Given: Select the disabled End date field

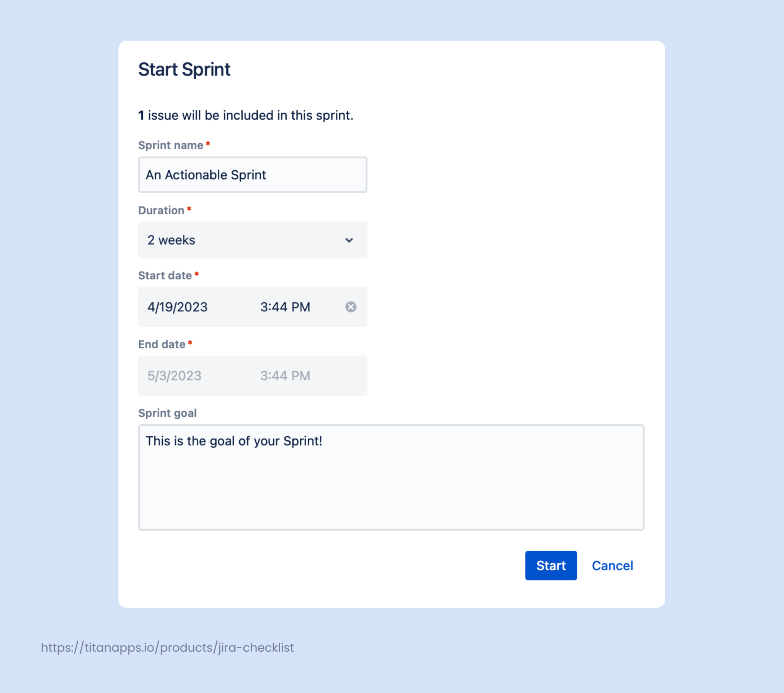Looking at the screenshot, I should tap(252, 375).
